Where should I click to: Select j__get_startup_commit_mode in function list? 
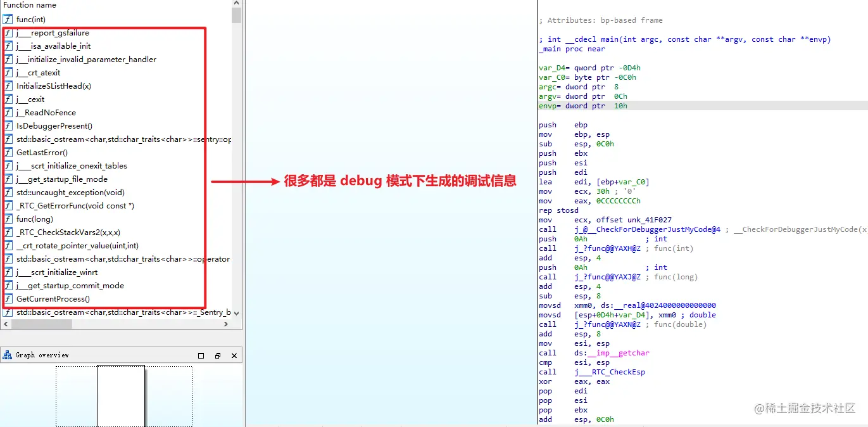tap(70, 285)
